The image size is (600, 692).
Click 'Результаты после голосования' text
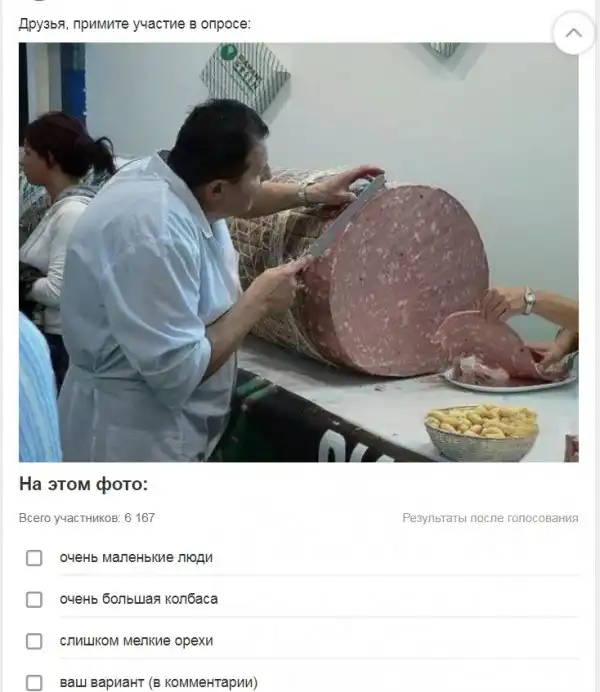point(490,518)
